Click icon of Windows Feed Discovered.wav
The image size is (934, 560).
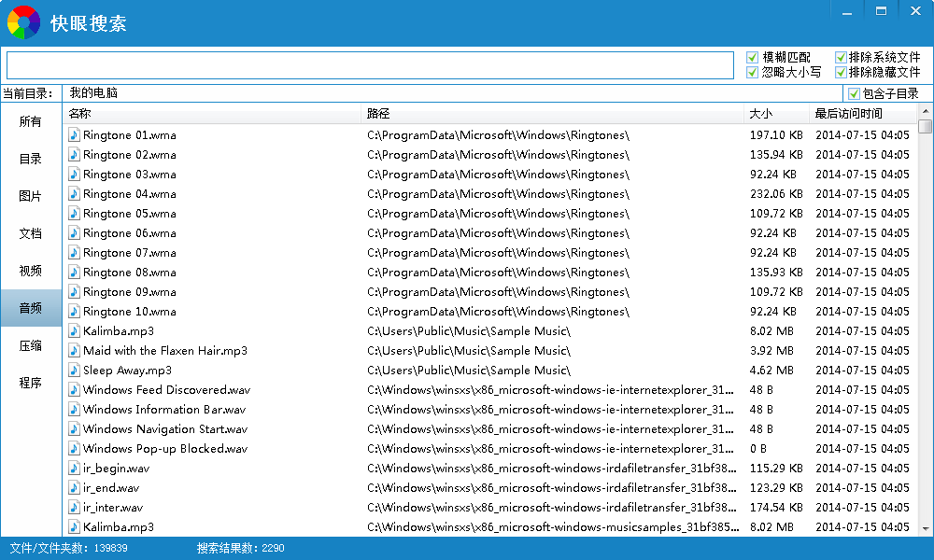(x=74, y=390)
